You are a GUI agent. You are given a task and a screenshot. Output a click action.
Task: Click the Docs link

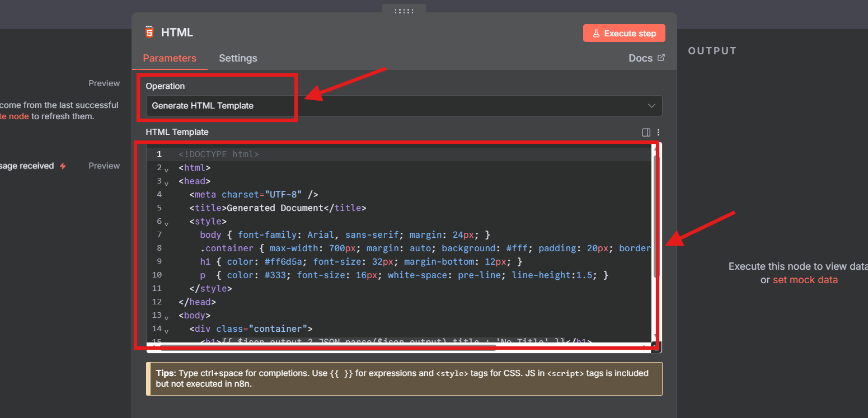(641, 58)
